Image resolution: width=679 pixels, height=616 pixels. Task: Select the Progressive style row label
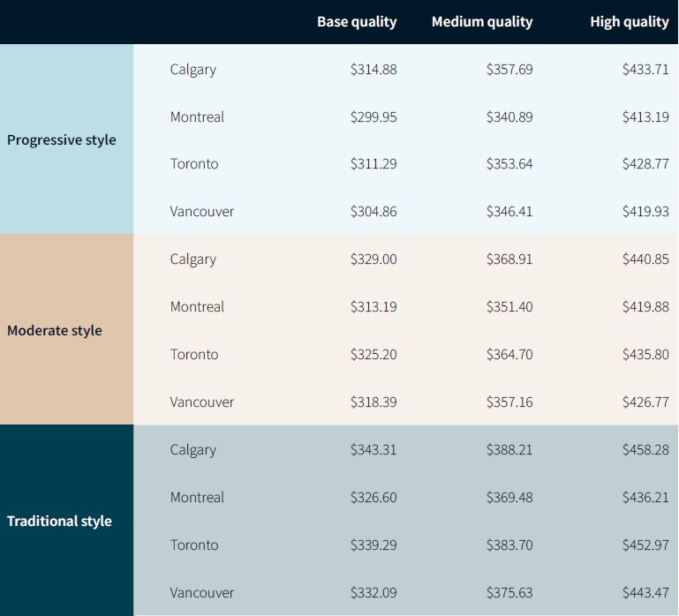[62, 140]
